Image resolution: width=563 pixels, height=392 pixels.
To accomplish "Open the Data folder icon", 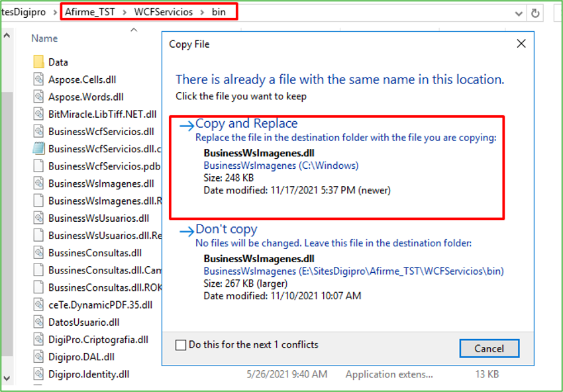I will click(x=38, y=62).
